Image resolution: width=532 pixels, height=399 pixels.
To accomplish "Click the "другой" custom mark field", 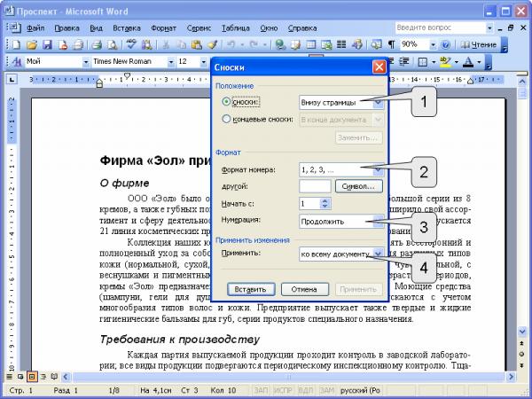I will (x=315, y=186).
